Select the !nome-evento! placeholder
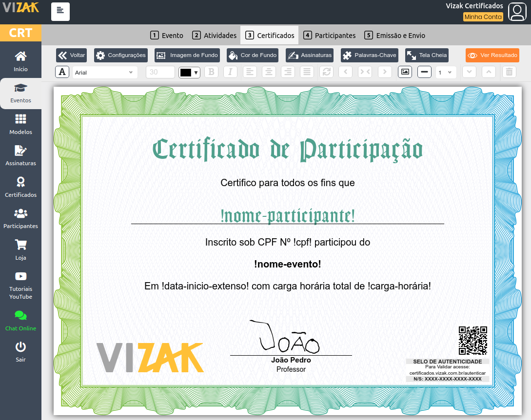This screenshot has height=420, width=531. (x=288, y=264)
